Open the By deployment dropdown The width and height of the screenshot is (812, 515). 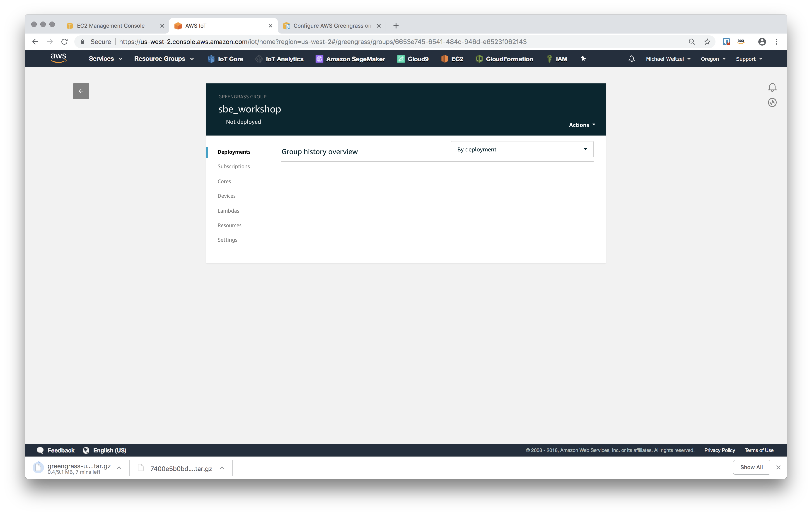coord(522,149)
